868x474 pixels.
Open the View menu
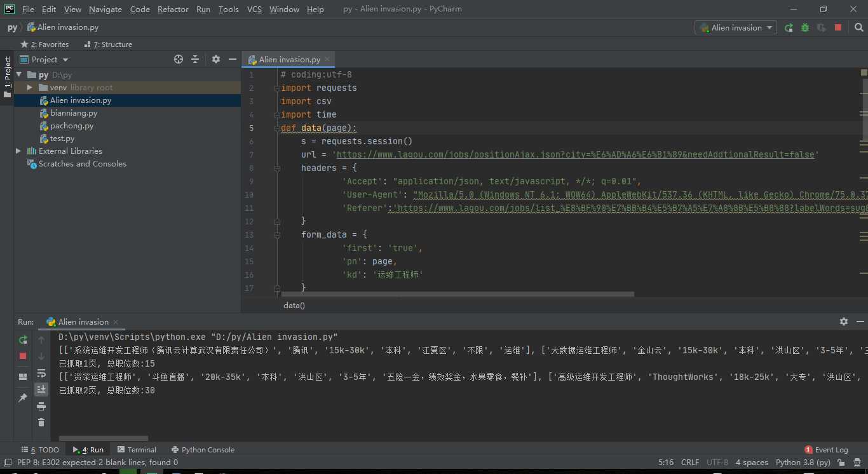(72, 10)
